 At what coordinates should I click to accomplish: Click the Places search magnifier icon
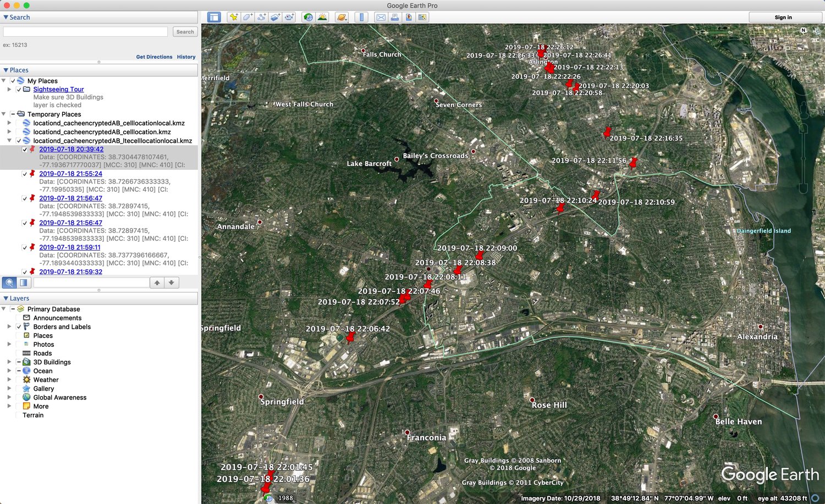pyautogui.click(x=9, y=283)
